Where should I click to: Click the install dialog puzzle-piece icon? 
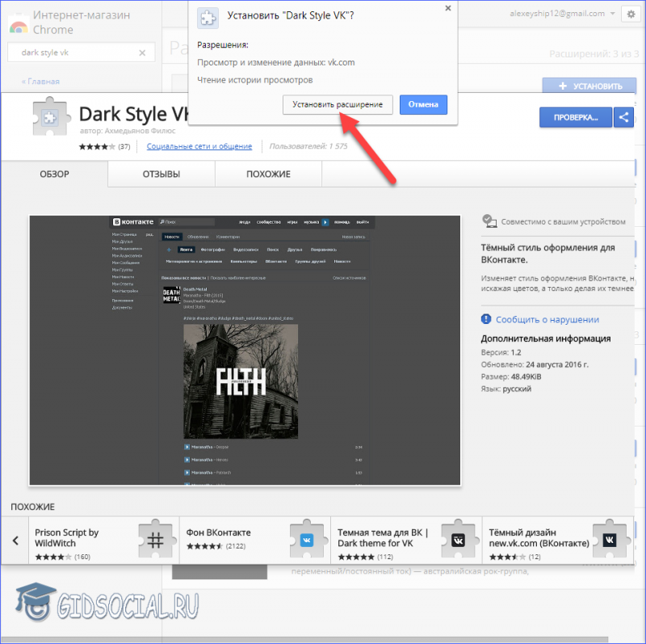coord(208,18)
